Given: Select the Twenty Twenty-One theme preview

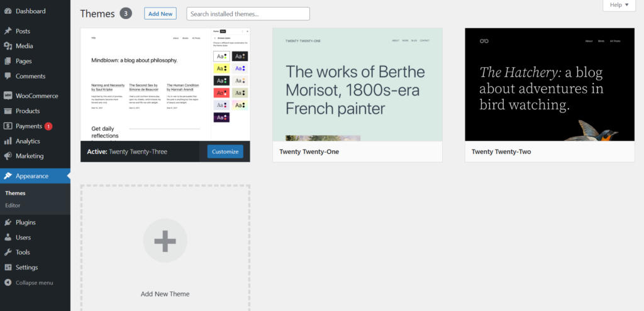Looking at the screenshot, I should pyautogui.click(x=357, y=85).
